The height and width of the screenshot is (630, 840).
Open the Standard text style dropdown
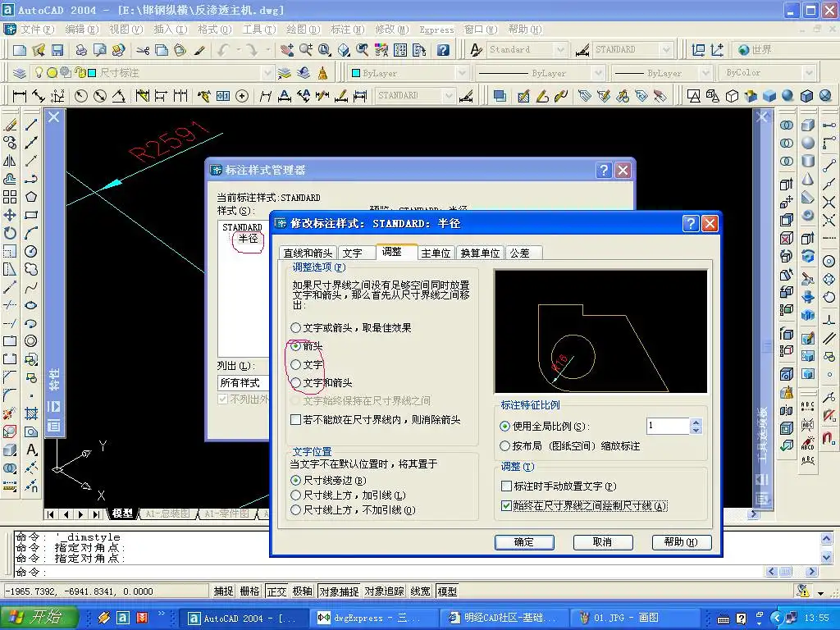coord(559,50)
